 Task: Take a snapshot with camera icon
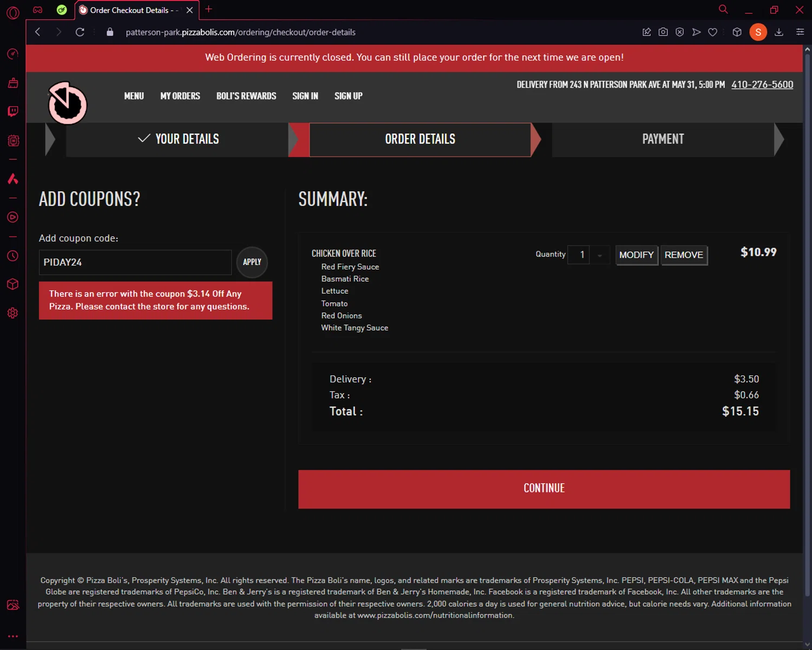pyautogui.click(x=663, y=32)
